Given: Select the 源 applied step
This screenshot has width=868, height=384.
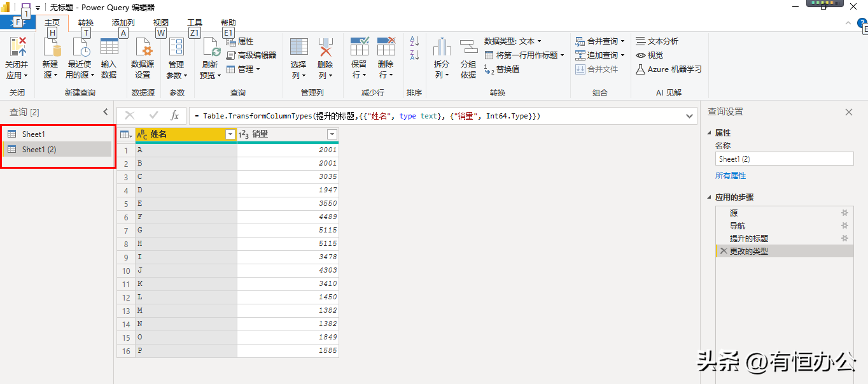Looking at the screenshot, I should 784,213.
